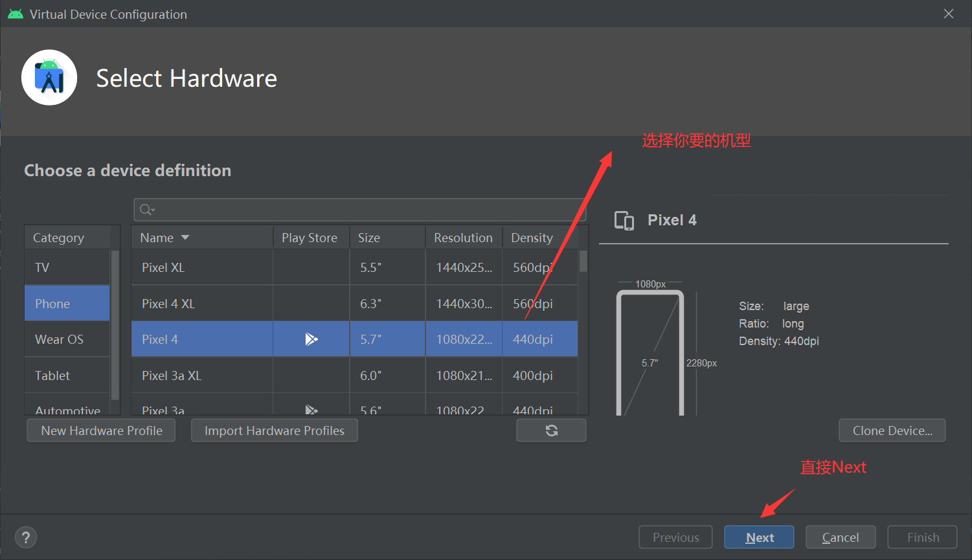Click the 6.0" size cell of Pixel 3a XL
The width and height of the screenshot is (972, 560).
tap(387, 375)
